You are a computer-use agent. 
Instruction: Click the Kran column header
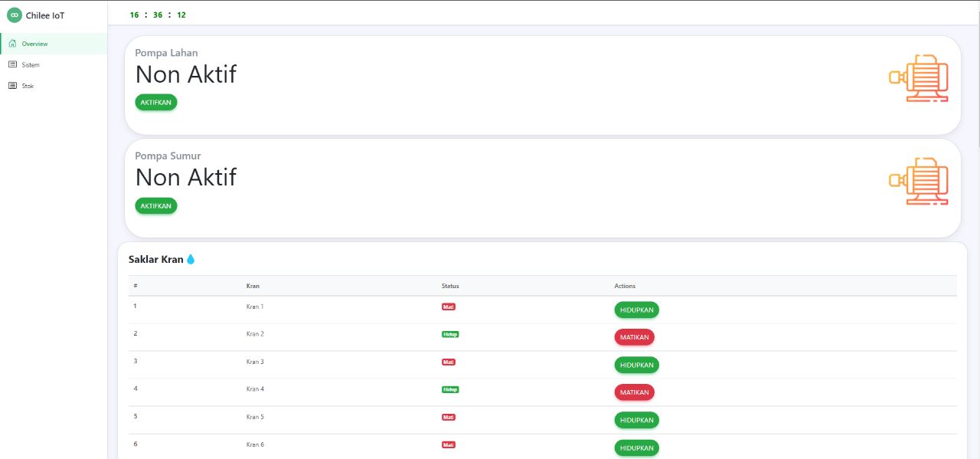[x=253, y=286]
